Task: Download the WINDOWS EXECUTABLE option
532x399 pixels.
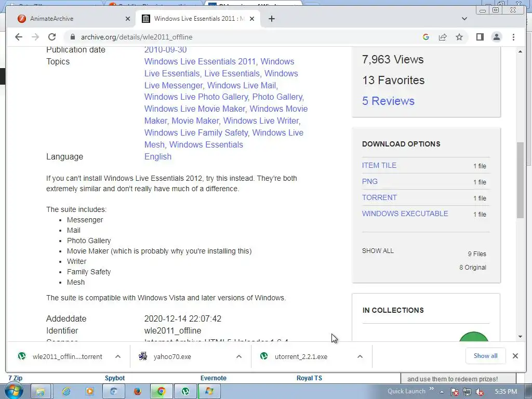Action: 405,214
